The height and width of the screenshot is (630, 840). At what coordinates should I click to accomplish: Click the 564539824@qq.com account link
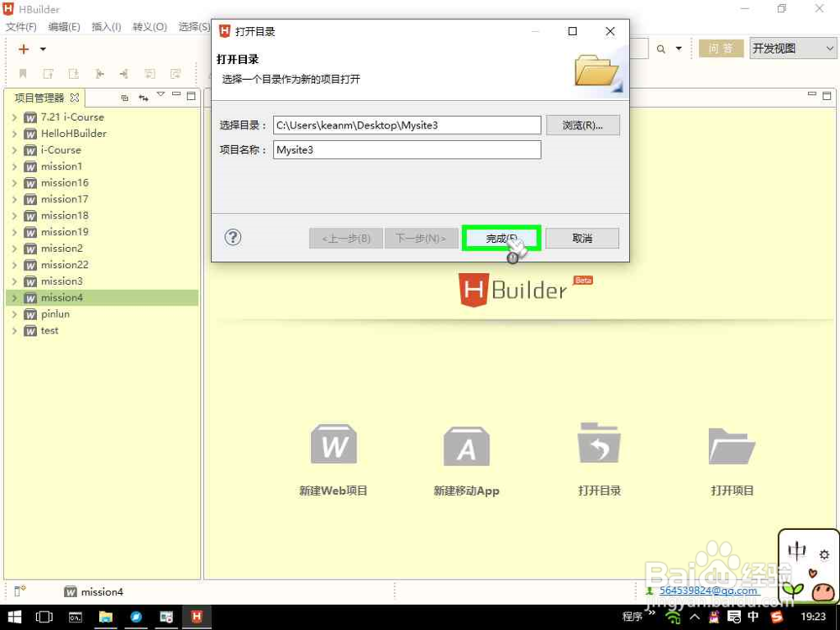point(709,591)
